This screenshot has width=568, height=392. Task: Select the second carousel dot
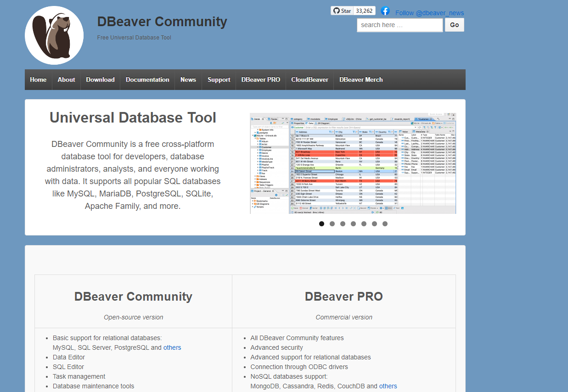[332, 224]
